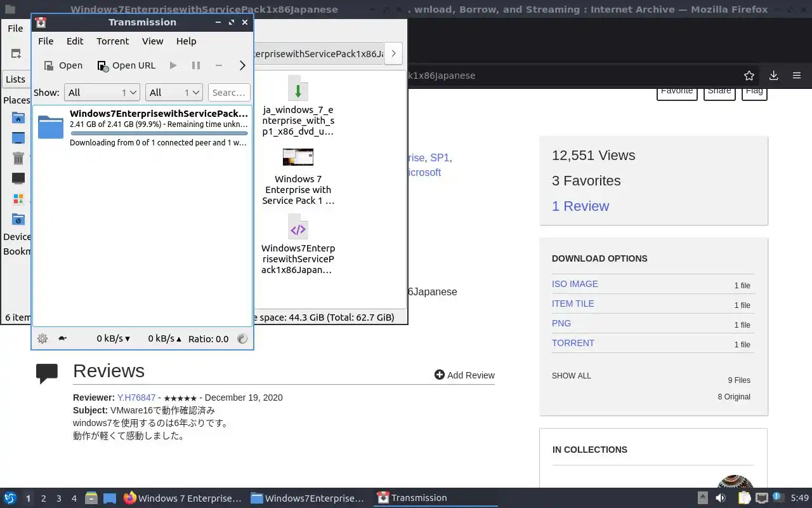Open Transmission File menu
Viewport: 812px width, 508px height.
point(46,41)
